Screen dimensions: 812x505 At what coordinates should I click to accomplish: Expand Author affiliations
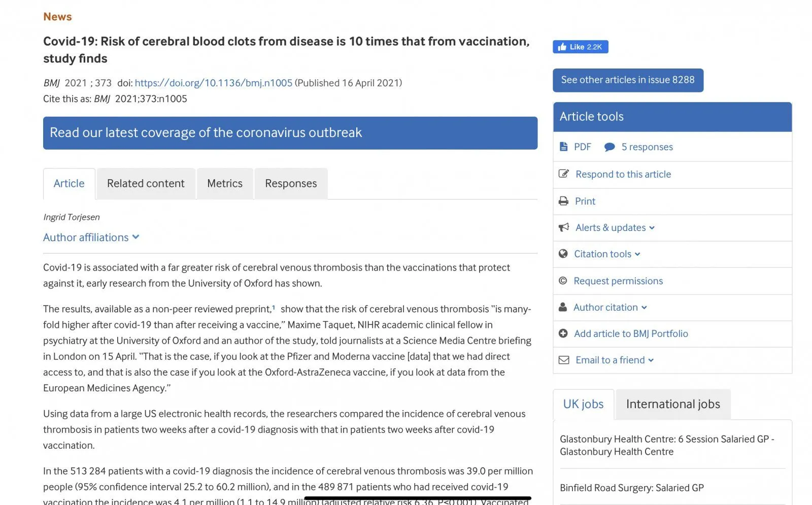click(91, 238)
